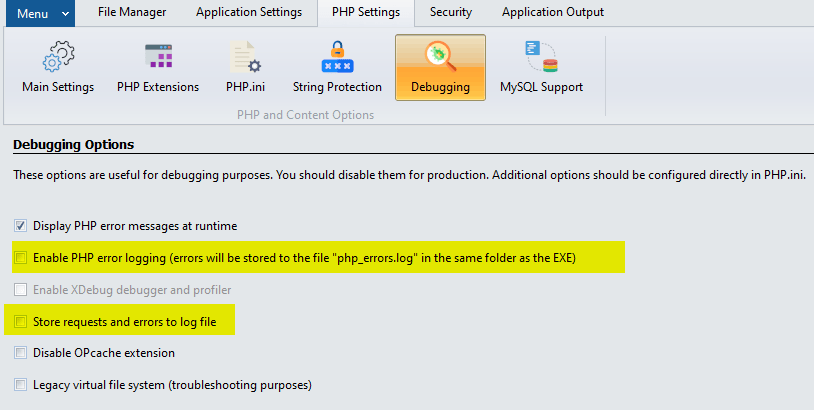
Task: Open the PHP Extensions panel
Action: pyautogui.click(x=158, y=59)
